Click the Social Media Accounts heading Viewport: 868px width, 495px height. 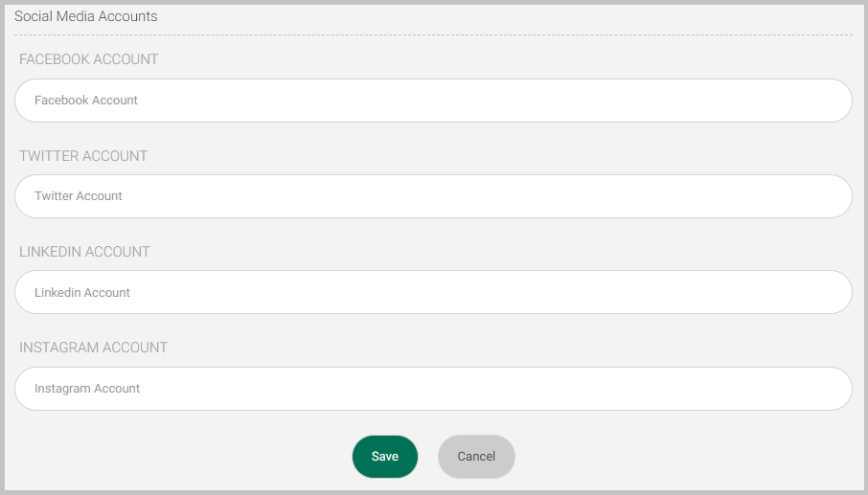tap(86, 16)
